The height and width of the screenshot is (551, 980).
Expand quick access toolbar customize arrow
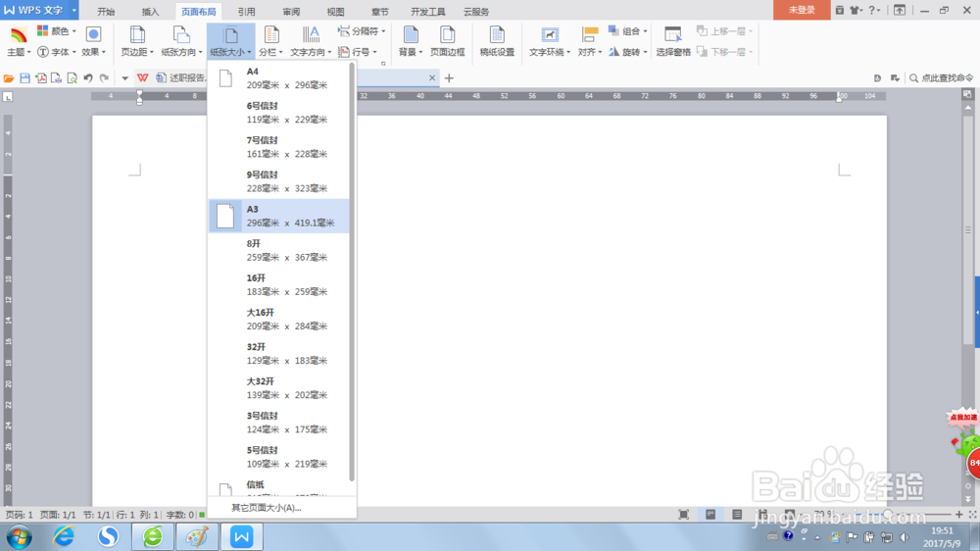pos(125,78)
